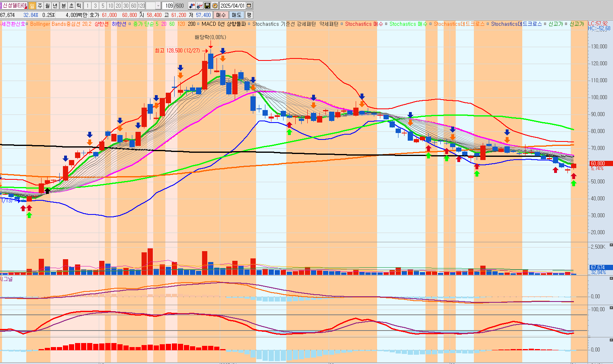Click the save chart floppy disk icon
The height and width of the screenshot is (364, 613).
[207, 6]
